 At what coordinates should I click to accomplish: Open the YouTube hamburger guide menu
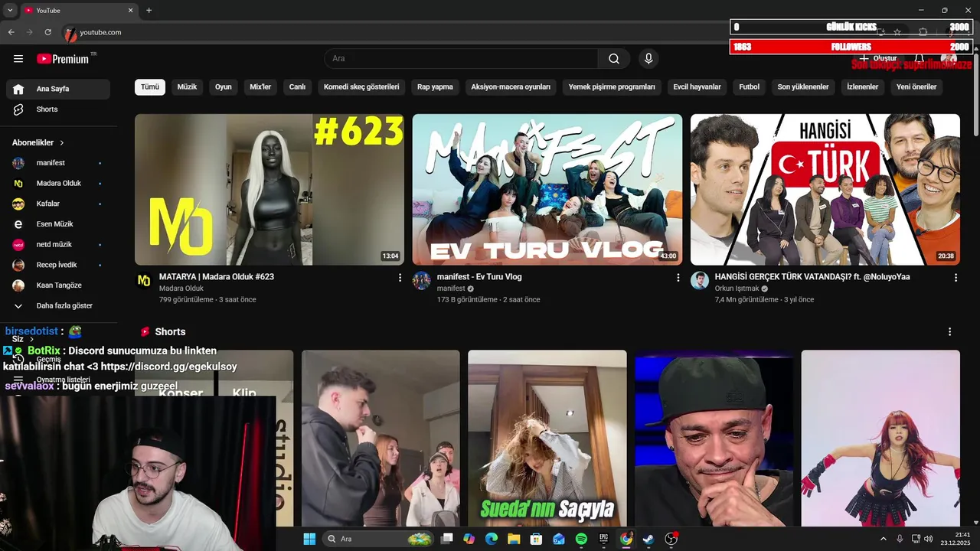tap(18, 59)
